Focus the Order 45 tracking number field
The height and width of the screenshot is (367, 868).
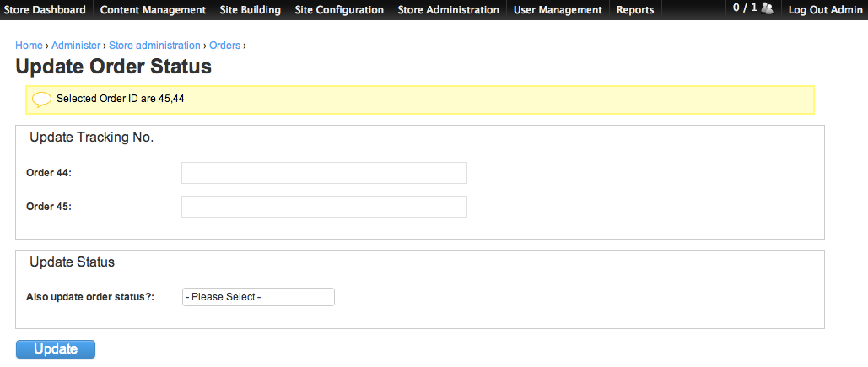(325, 207)
